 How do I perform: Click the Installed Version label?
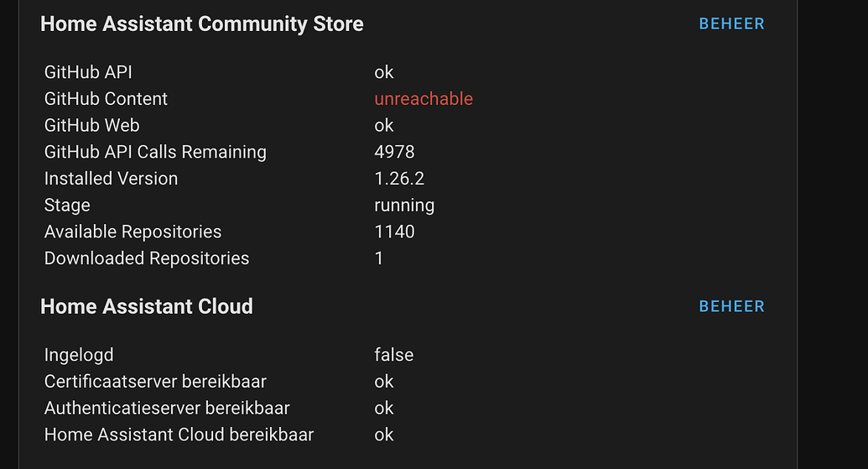(111, 179)
